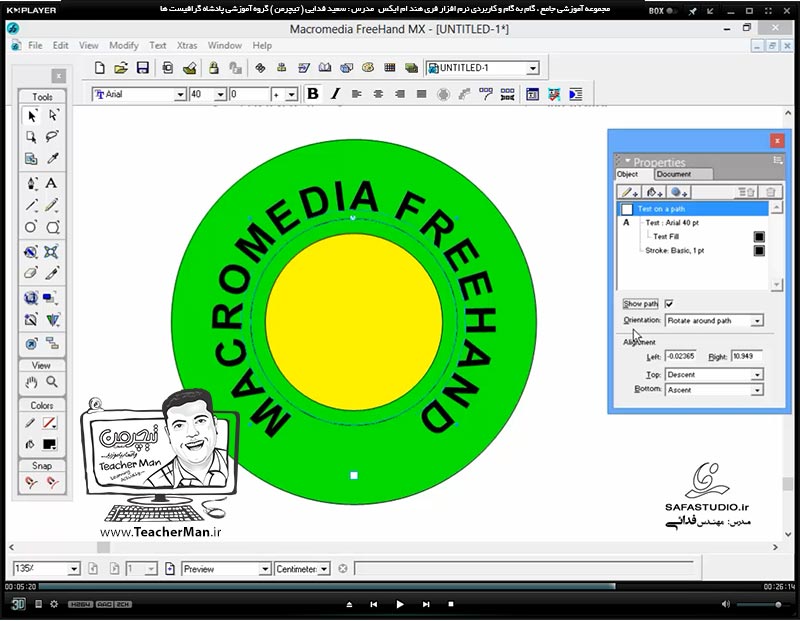Seek on the KMPlayer progress bar
Screen dimensions: 800x621
(400, 587)
